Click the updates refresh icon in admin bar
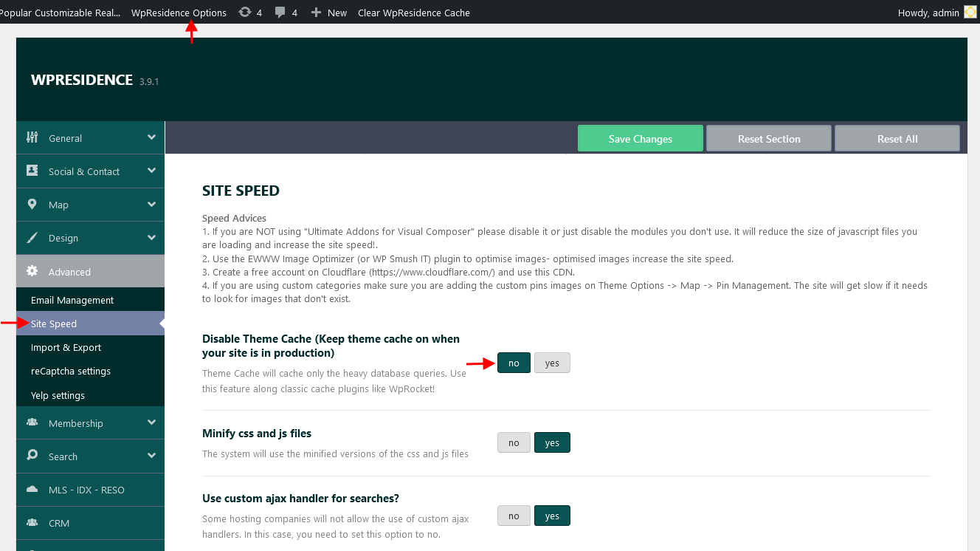The height and width of the screenshot is (551, 980). click(x=244, y=13)
